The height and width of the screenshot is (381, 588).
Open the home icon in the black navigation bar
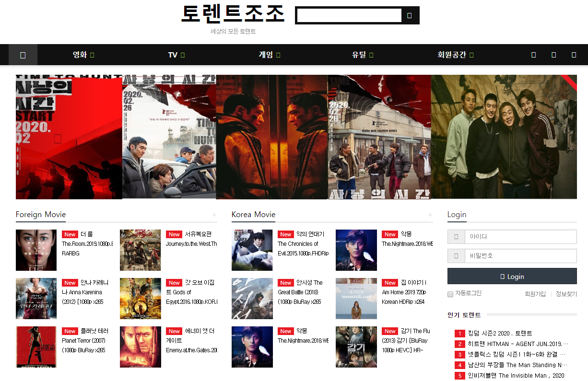[x=23, y=55]
